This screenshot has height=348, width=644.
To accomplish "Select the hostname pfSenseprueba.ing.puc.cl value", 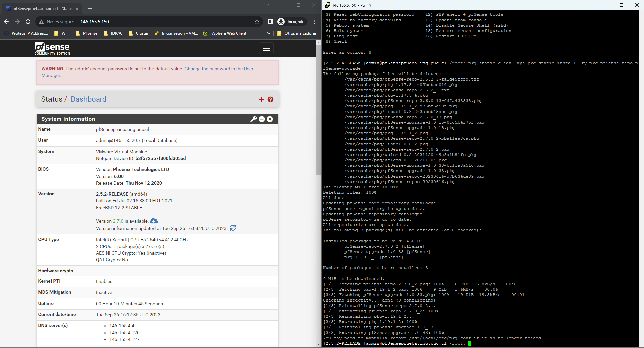I will (122, 129).
